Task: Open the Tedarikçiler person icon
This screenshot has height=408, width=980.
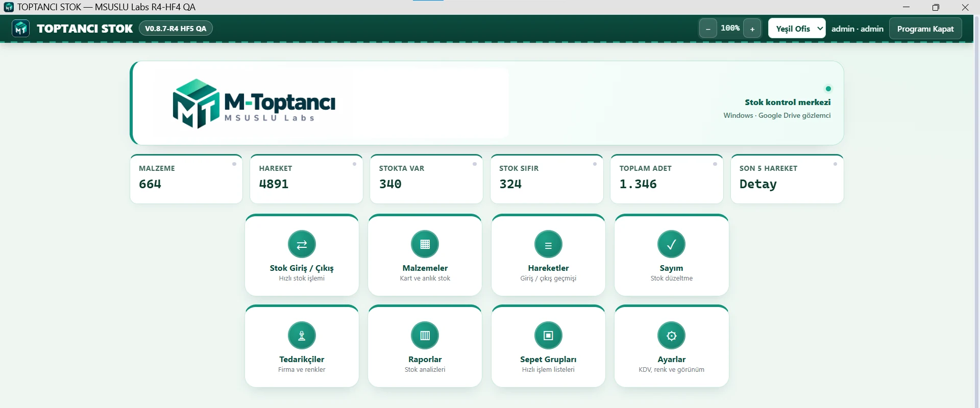Action: 302,336
